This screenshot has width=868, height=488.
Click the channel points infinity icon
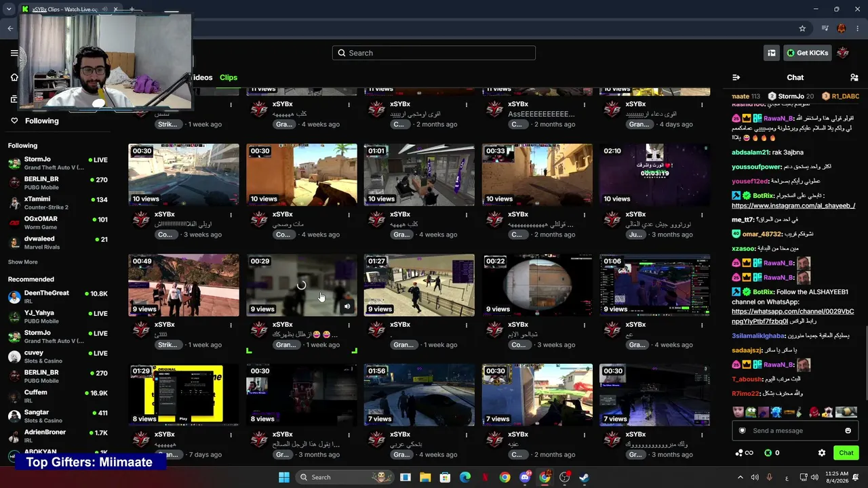click(x=744, y=453)
